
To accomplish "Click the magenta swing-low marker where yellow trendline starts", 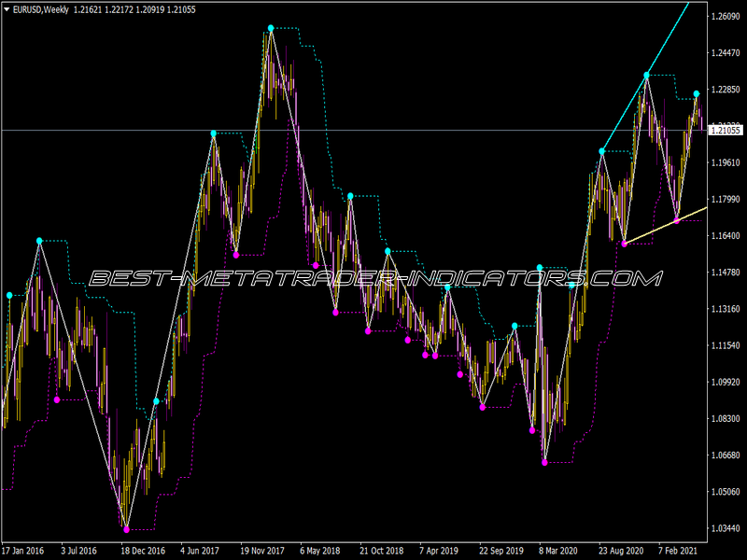I will [624, 244].
